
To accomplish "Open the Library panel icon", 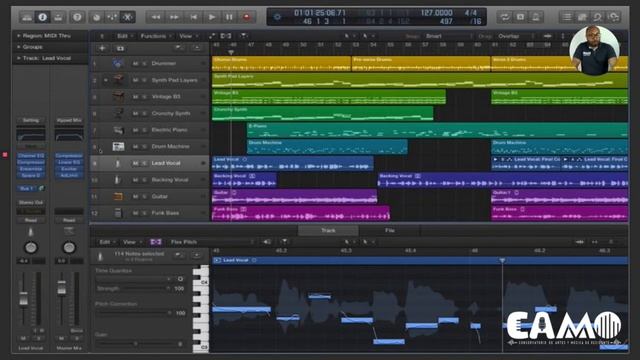I will pos(27,17).
